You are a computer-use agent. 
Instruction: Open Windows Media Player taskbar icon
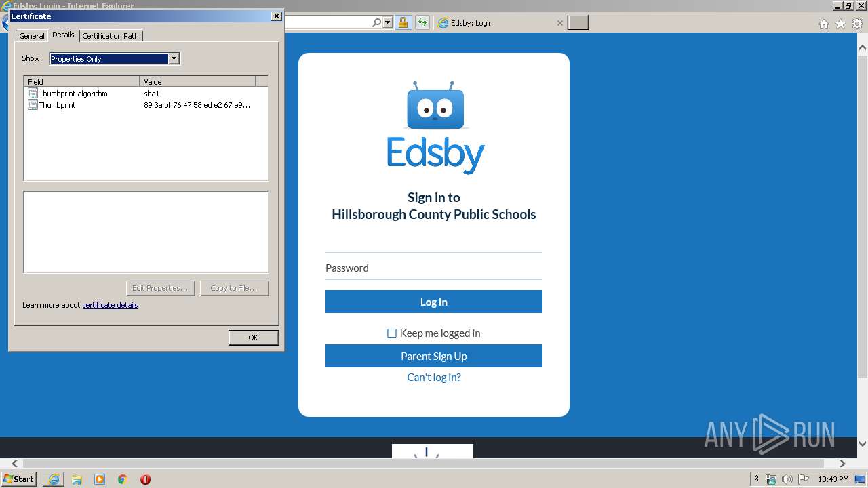pos(100,479)
